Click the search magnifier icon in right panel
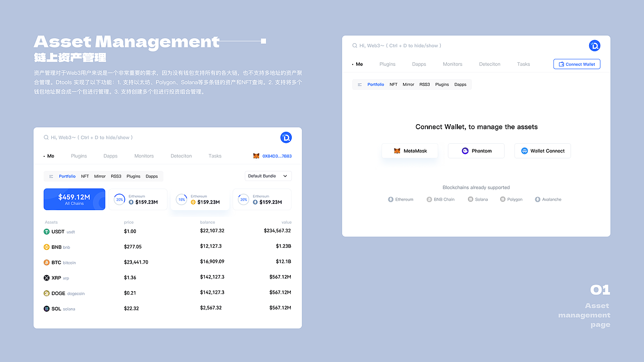 [355, 46]
